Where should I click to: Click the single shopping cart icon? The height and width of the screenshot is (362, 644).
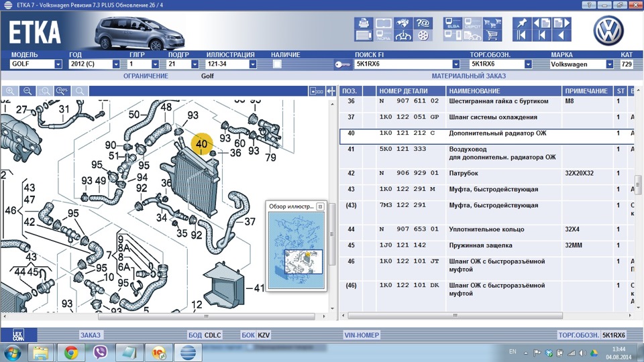tap(492, 36)
